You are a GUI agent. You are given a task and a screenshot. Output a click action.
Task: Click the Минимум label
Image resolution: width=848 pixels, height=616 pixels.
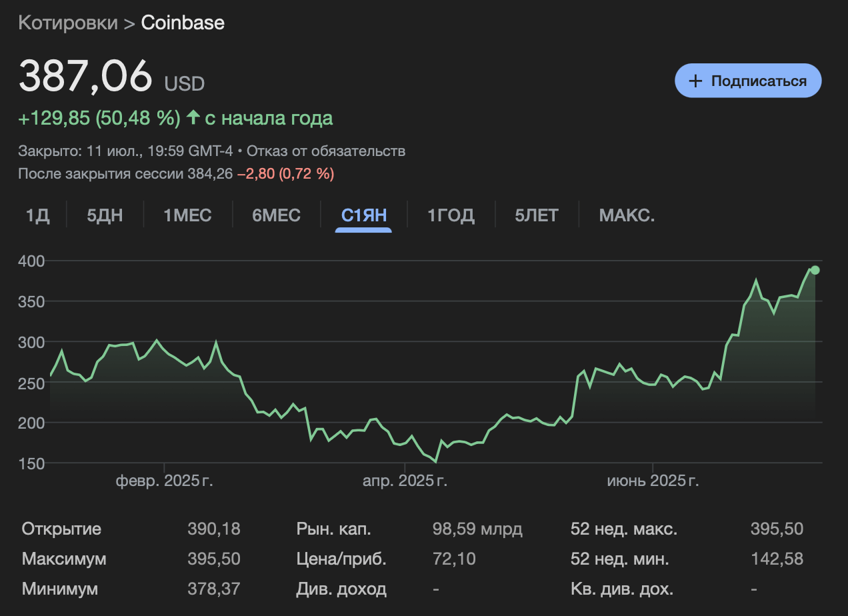(60, 589)
